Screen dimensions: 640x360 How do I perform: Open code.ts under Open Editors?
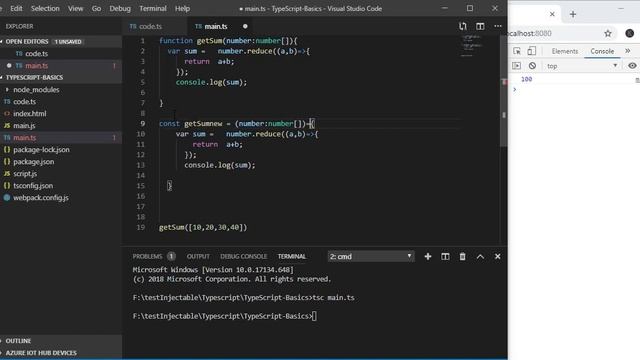click(36, 53)
